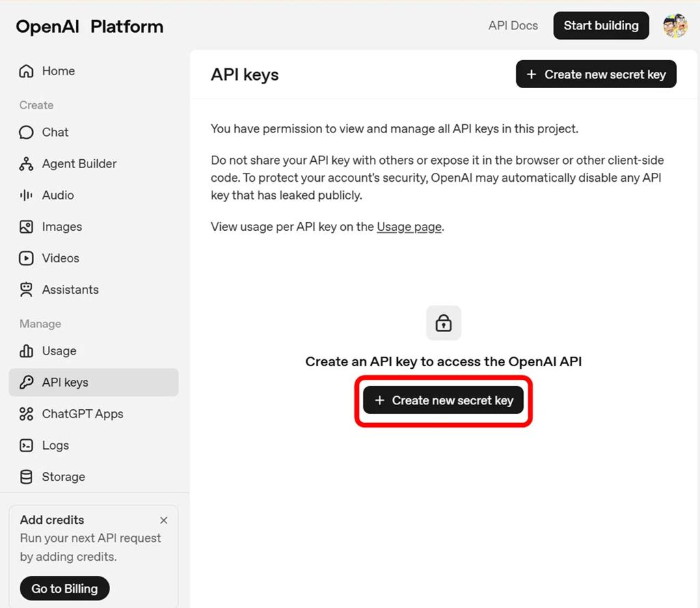Click the lock icon above the heading
The width and height of the screenshot is (700, 608).
[x=443, y=323]
